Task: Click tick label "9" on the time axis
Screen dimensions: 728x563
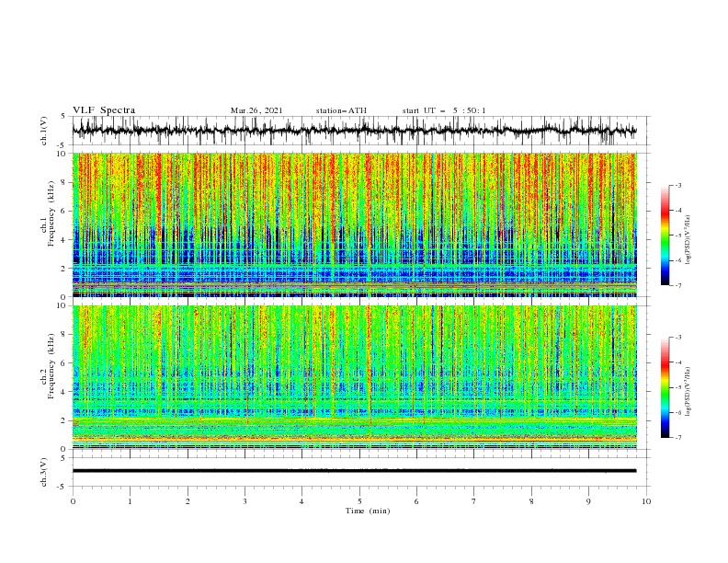Action: (588, 501)
